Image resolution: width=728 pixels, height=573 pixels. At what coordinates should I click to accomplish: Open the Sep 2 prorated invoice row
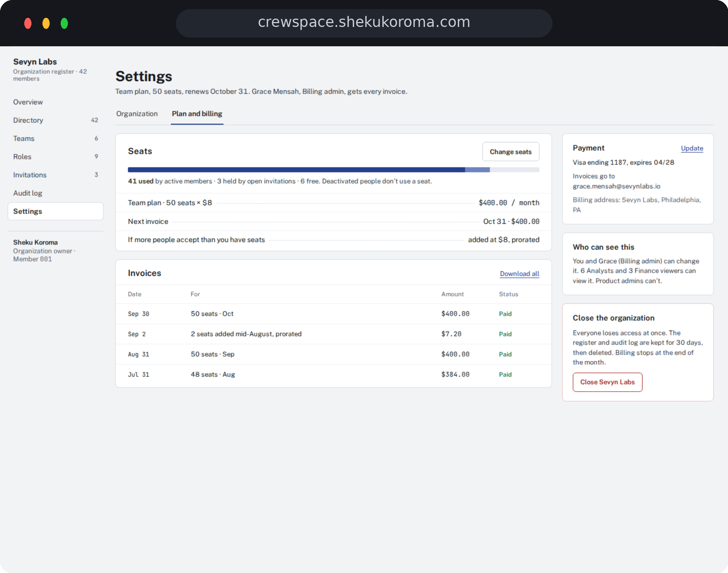[x=333, y=334]
